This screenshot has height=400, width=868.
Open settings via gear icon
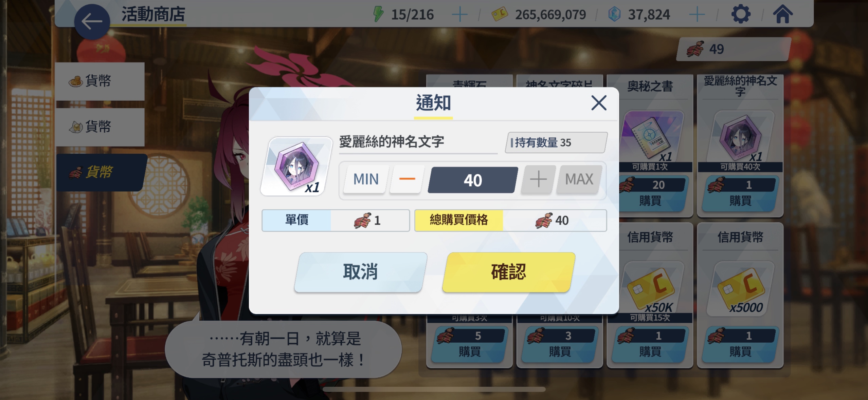tap(741, 14)
